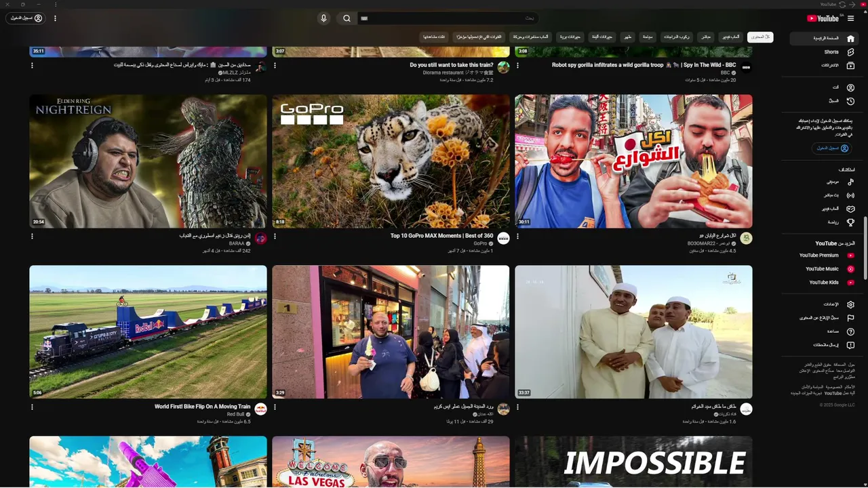Select the 'حيوانات أليفة' filter chip
Viewport: 868px width, 488px height.
[x=602, y=37]
